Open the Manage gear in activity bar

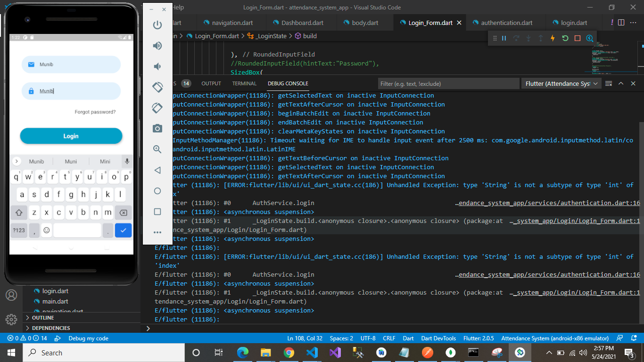click(11, 319)
